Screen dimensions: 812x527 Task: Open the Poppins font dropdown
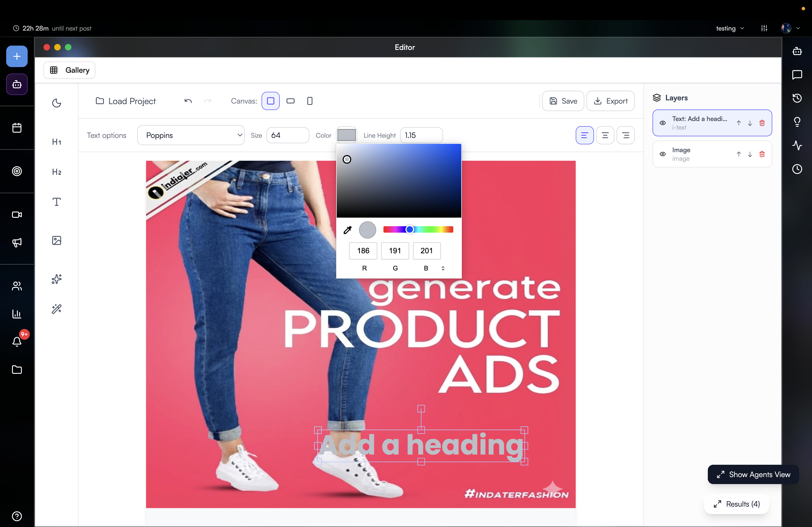(x=191, y=135)
